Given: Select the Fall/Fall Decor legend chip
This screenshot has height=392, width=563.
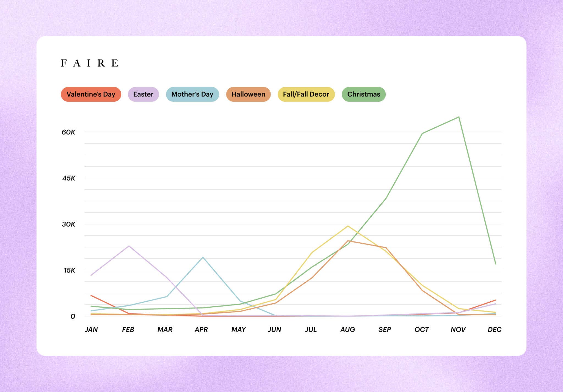Looking at the screenshot, I should pyautogui.click(x=306, y=94).
